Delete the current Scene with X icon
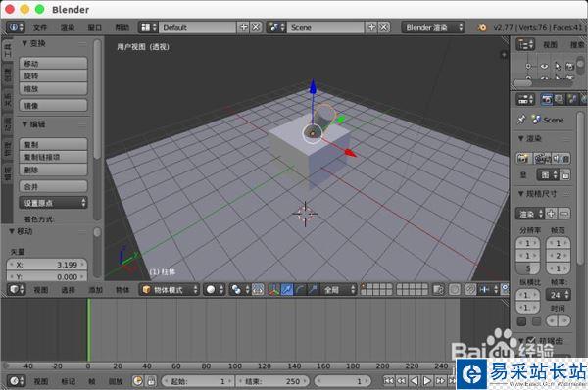The width and height of the screenshot is (588, 390). pos(384,27)
